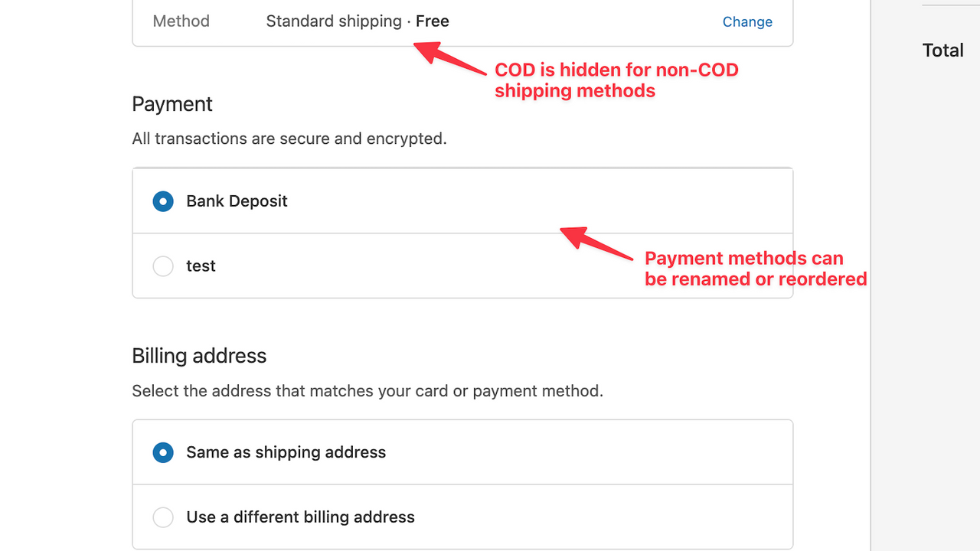Select Same as shipping address
The height and width of the screenshot is (551, 980).
(163, 452)
